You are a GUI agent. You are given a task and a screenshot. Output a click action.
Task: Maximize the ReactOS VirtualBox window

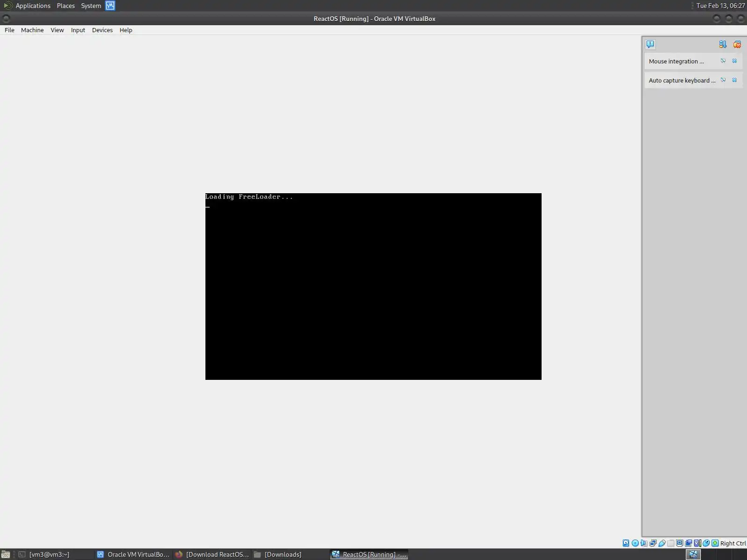(729, 19)
